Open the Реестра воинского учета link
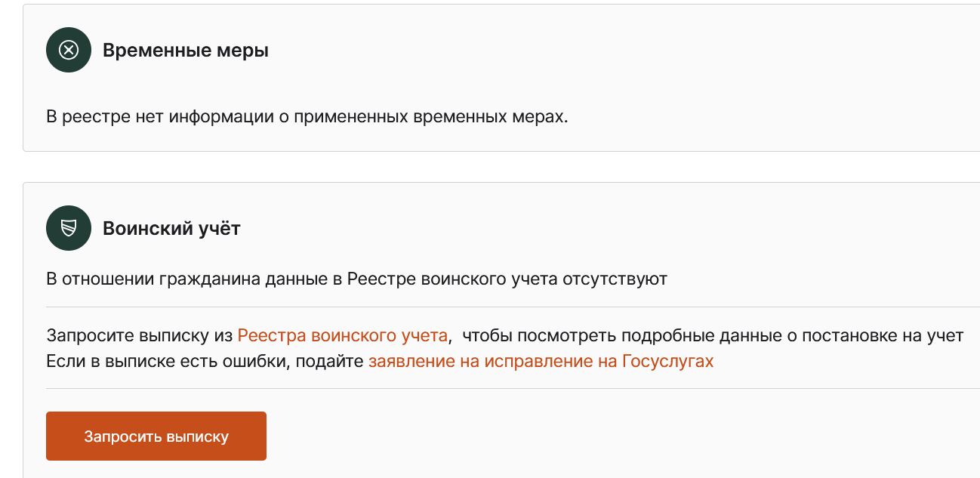980x478 pixels. point(343,335)
